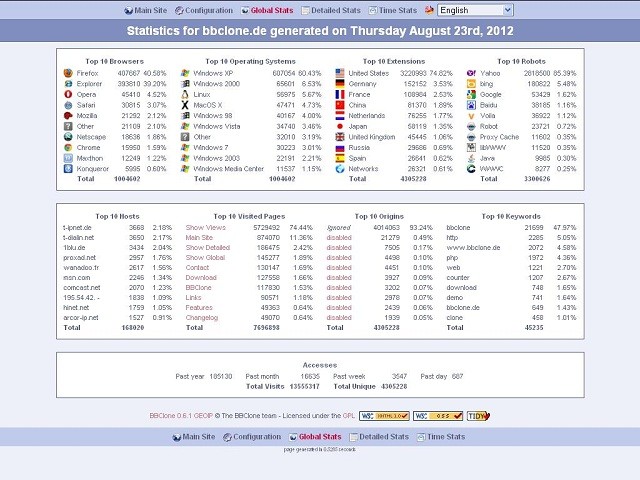Open the Download page link
Image resolution: width=640 pixels, height=480 pixels.
201,278
